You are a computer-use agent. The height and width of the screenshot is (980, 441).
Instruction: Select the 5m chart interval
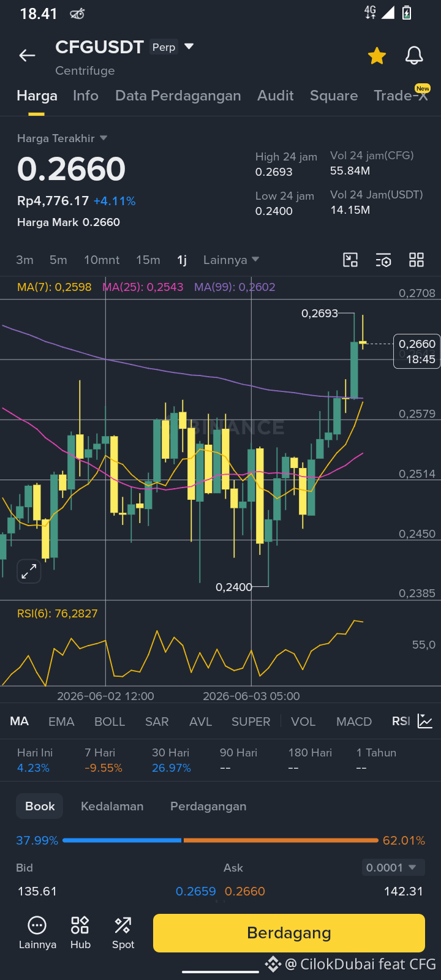(x=58, y=260)
